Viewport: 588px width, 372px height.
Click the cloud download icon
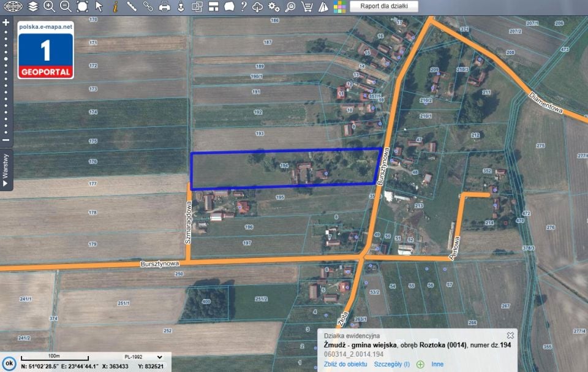258,6
